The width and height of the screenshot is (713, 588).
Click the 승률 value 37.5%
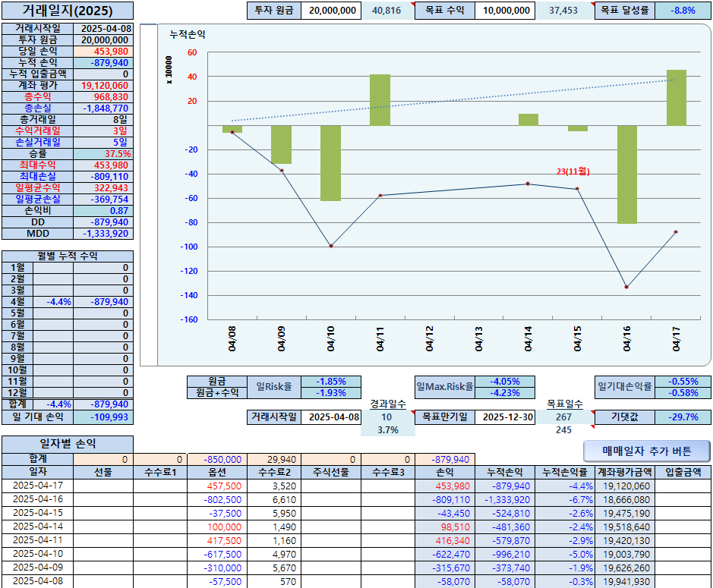tap(103, 153)
